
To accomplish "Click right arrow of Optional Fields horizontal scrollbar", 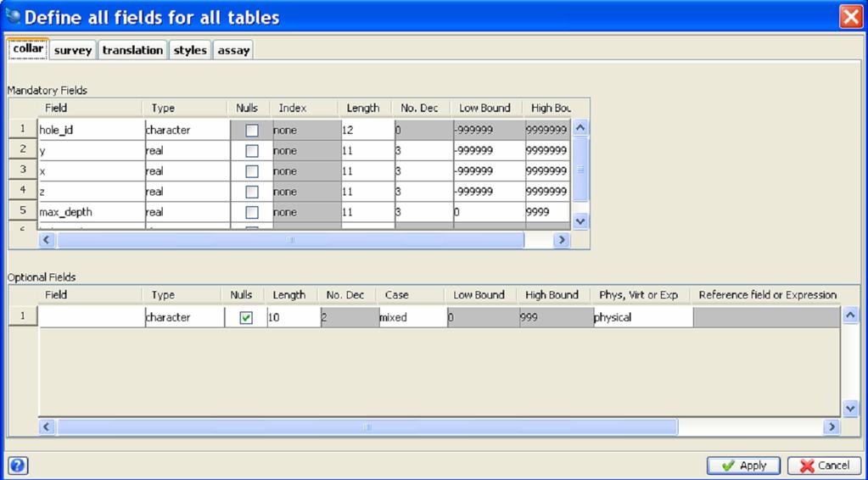I will [832, 427].
